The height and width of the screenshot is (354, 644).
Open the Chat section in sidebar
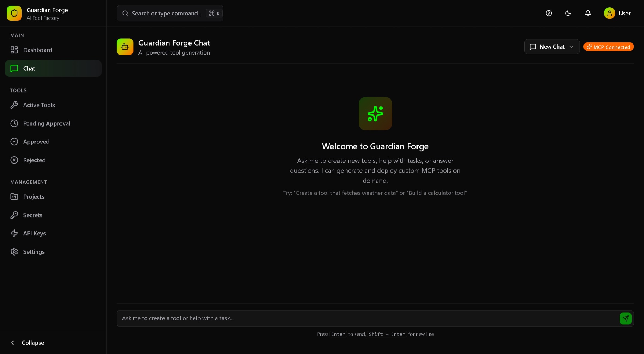[x=29, y=68]
